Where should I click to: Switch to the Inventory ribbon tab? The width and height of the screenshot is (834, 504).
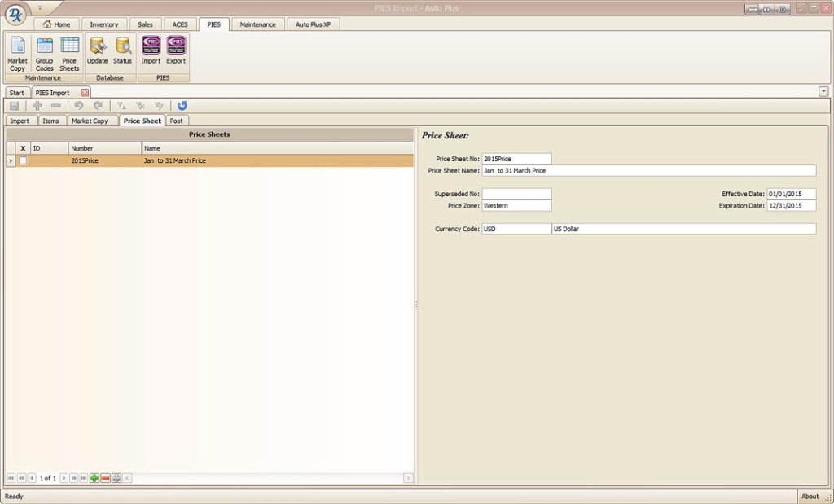point(104,24)
